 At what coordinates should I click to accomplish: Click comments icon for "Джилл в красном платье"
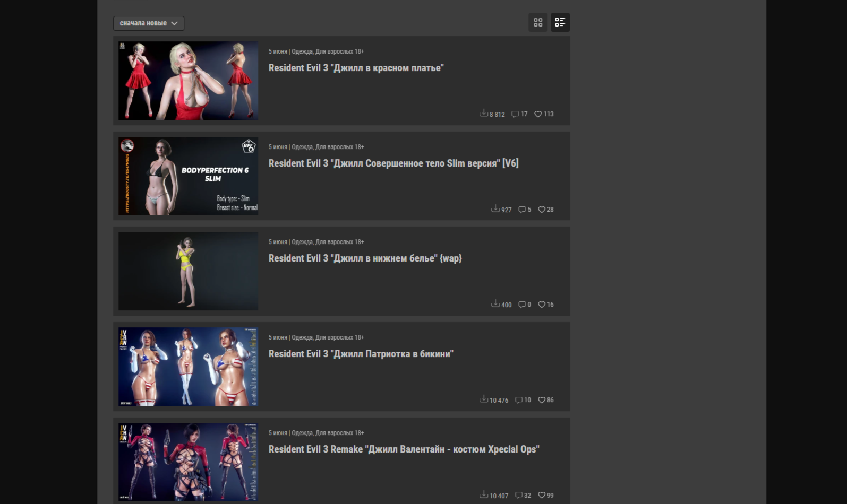515,114
